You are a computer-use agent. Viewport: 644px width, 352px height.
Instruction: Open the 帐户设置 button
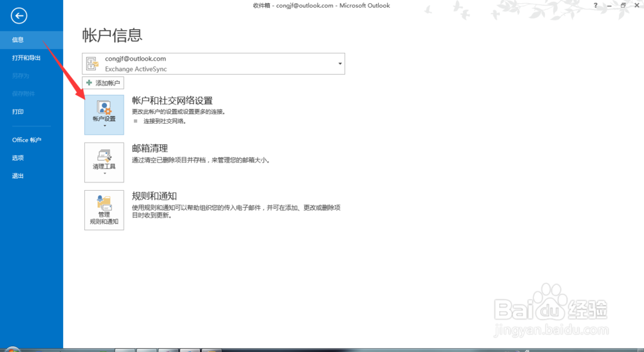pyautogui.click(x=104, y=115)
